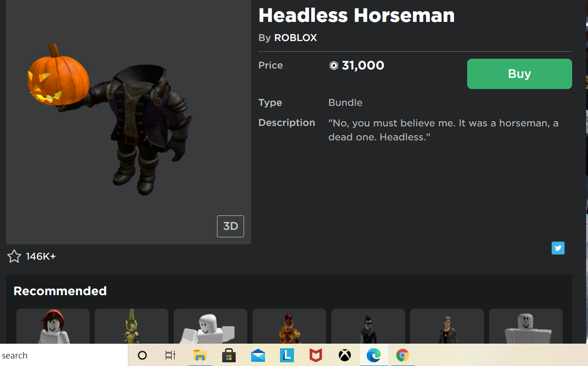The width and height of the screenshot is (588, 366).
Task: Open Cortana circle icon in taskbar
Action: tap(142, 356)
